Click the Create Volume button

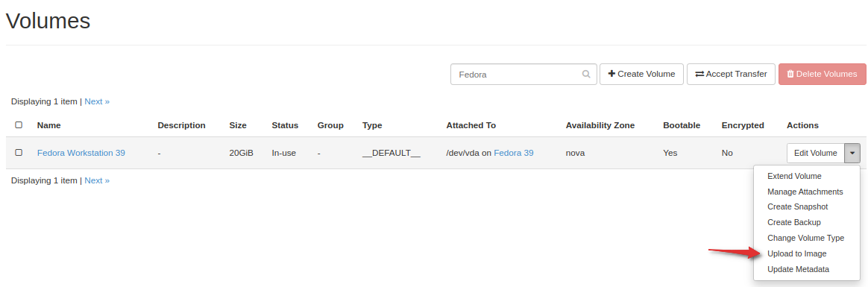[641, 74]
